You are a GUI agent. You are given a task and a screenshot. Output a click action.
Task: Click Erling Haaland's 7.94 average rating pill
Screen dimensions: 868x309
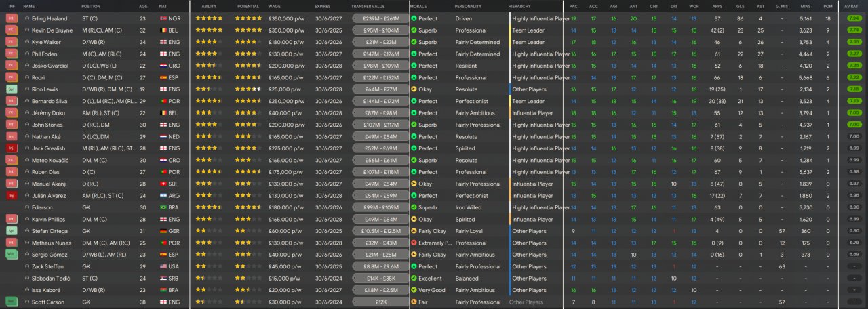coord(854,19)
